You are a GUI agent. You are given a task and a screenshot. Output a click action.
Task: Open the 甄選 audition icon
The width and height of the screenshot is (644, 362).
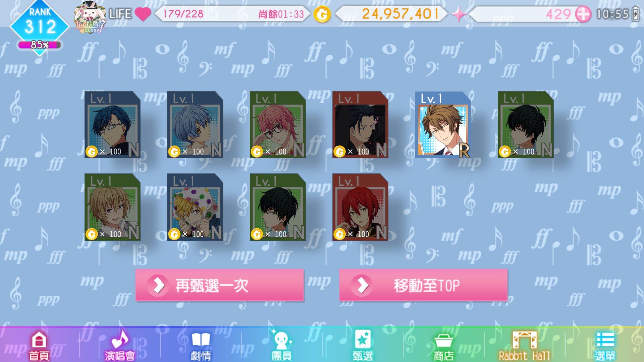(x=363, y=346)
